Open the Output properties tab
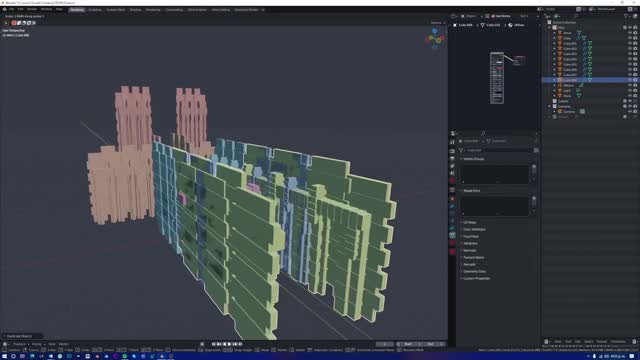640x360 pixels. tap(452, 158)
